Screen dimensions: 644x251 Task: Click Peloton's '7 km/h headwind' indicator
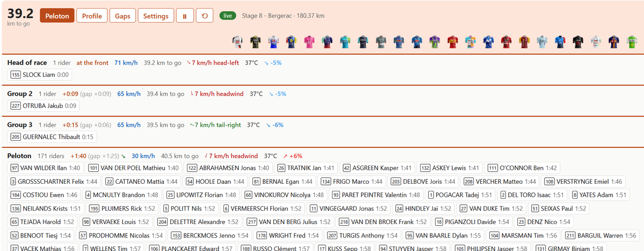(x=230, y=156)
